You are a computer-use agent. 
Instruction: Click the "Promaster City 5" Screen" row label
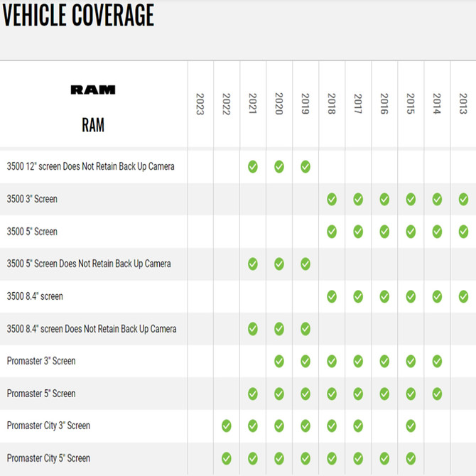click(x=48, y=458)
